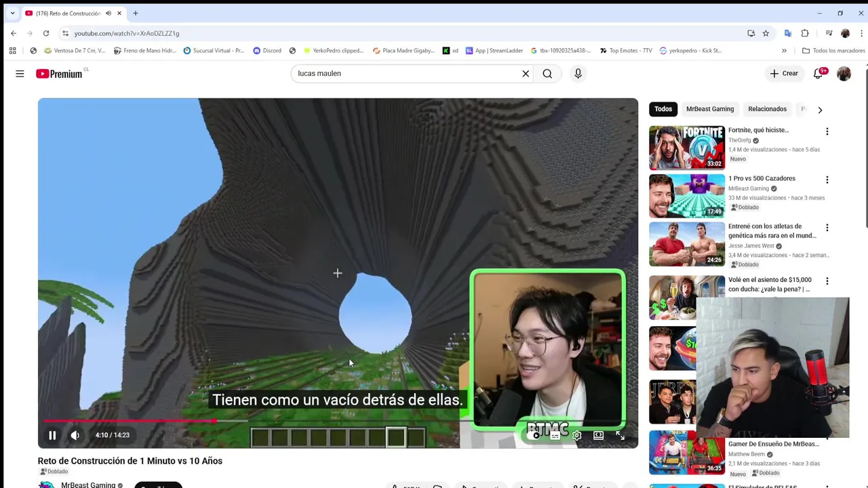Open 1 Pro vs 500 Cazadores video title
868x488 pixels.
click(762, 178)
